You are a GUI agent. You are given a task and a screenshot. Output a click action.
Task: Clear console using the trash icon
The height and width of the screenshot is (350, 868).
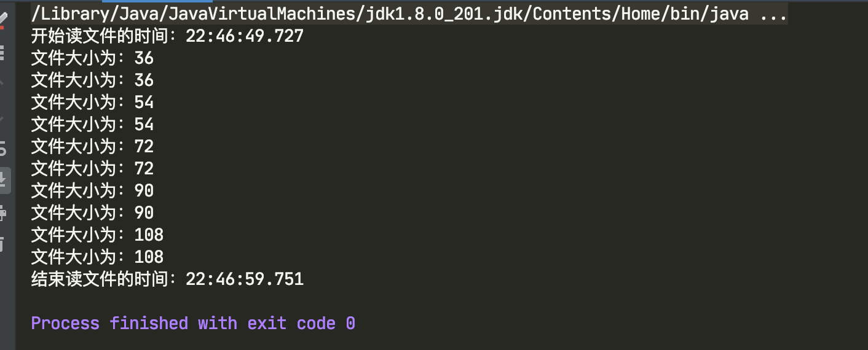[2, 244]
